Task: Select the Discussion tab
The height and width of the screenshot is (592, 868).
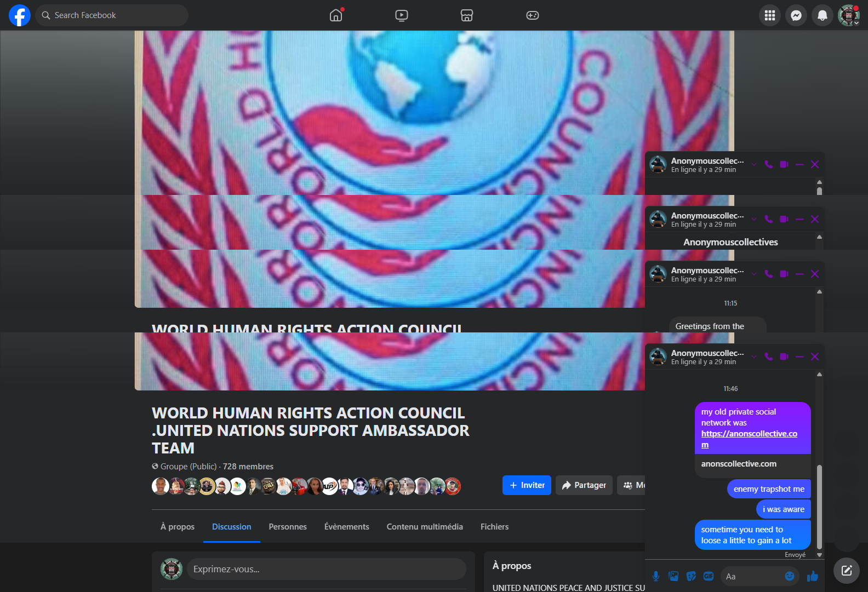Action: [x=232, y=527]
